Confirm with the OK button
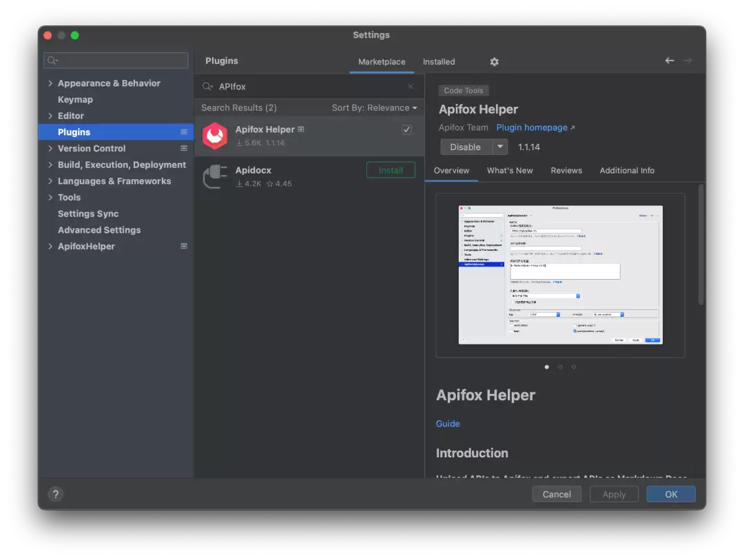Image resolution: width=744 pixels, height=560 pixels. pyautogui.click(x=671, y=494)
